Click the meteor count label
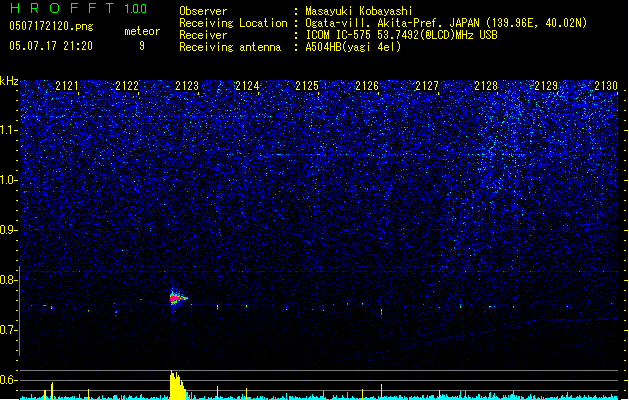 (x=142, y=31)
